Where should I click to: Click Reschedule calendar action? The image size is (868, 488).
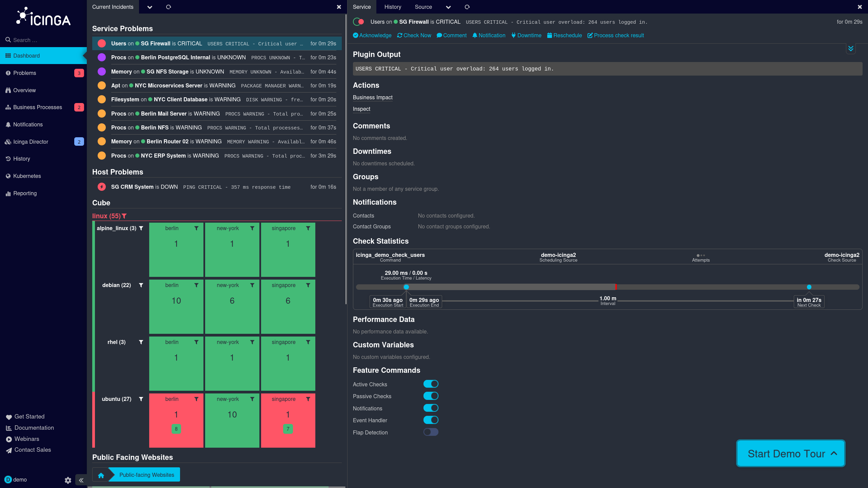[x=565, y=35]
